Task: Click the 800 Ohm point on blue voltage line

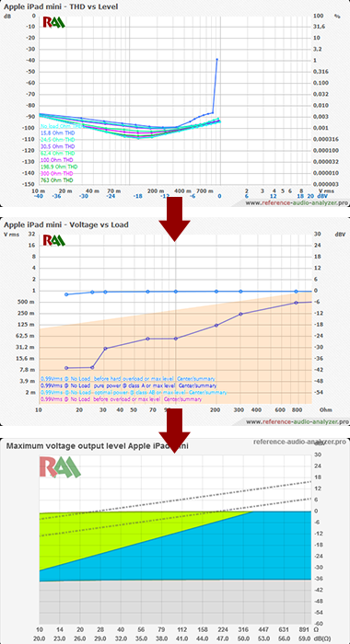Action: click(296, 292)
